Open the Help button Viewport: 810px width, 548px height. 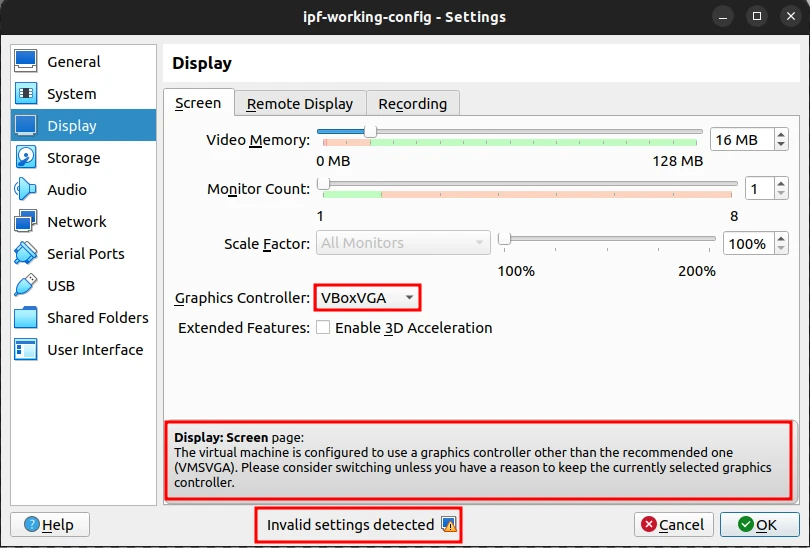coord(49,525)
